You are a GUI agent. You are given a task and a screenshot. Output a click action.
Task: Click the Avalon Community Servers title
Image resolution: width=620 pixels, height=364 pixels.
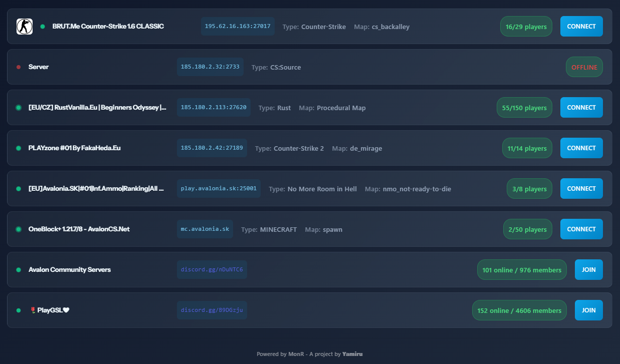[70, 270]
